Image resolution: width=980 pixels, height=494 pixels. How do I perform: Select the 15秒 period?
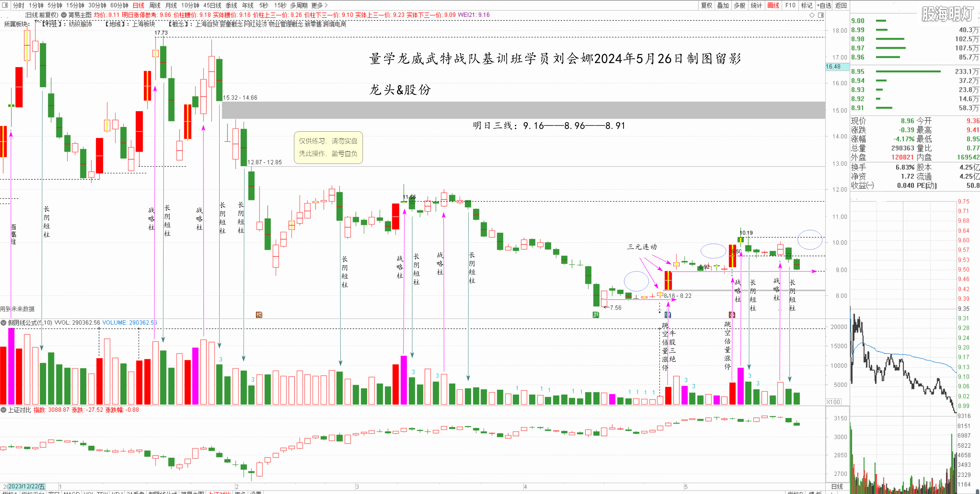pos(280,5)
